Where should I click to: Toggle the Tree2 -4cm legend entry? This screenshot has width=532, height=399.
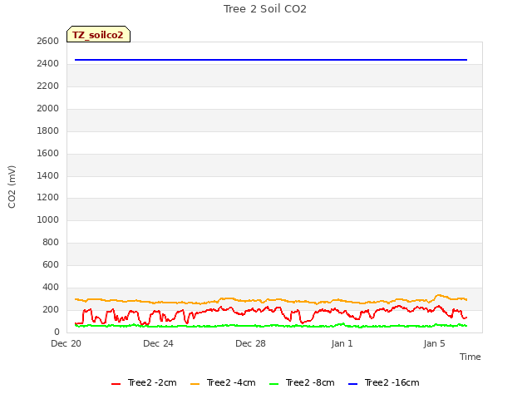point(223,382)
